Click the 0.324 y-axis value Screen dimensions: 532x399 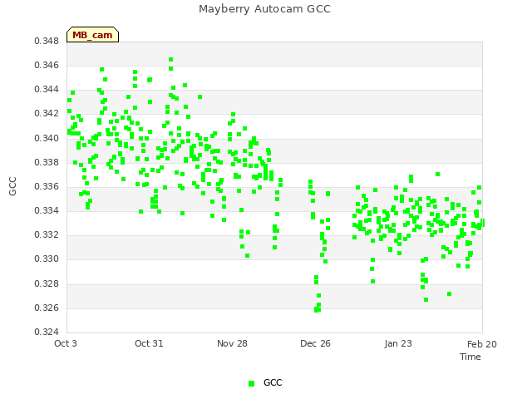(x=47, y=332)
